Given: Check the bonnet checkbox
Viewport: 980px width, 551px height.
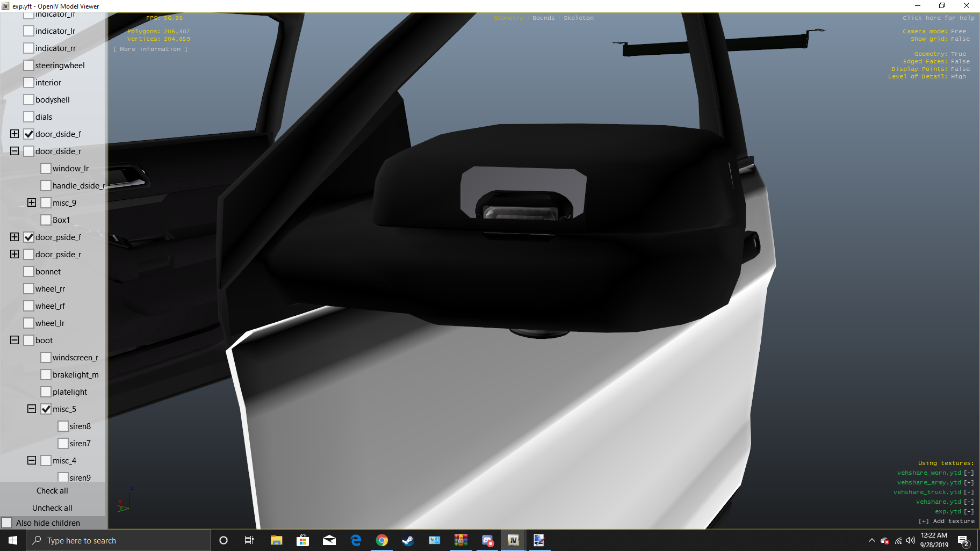Looking at the screenshot, I should [x=29, y=272].
